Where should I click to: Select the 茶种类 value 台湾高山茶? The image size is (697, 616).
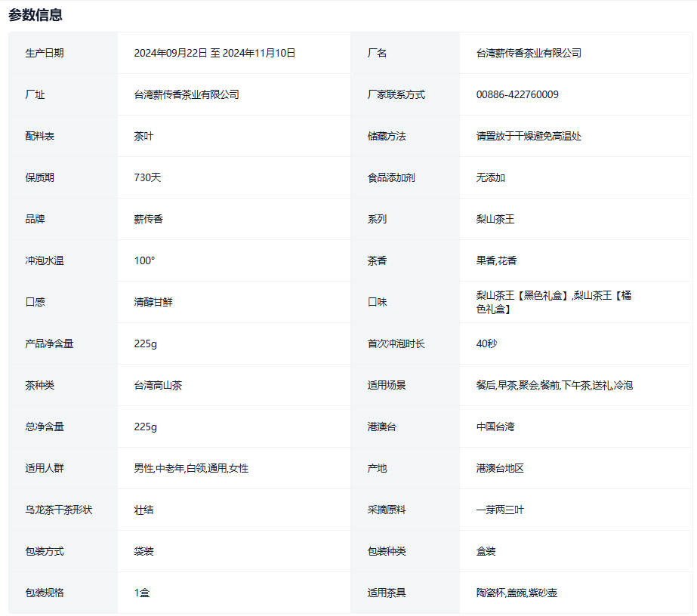[x=158, y=385]
